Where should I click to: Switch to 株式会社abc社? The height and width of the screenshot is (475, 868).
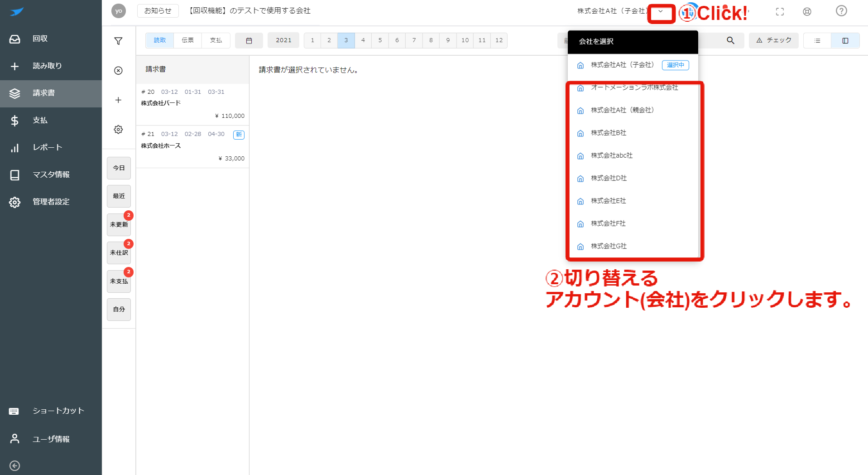point(633,156)
